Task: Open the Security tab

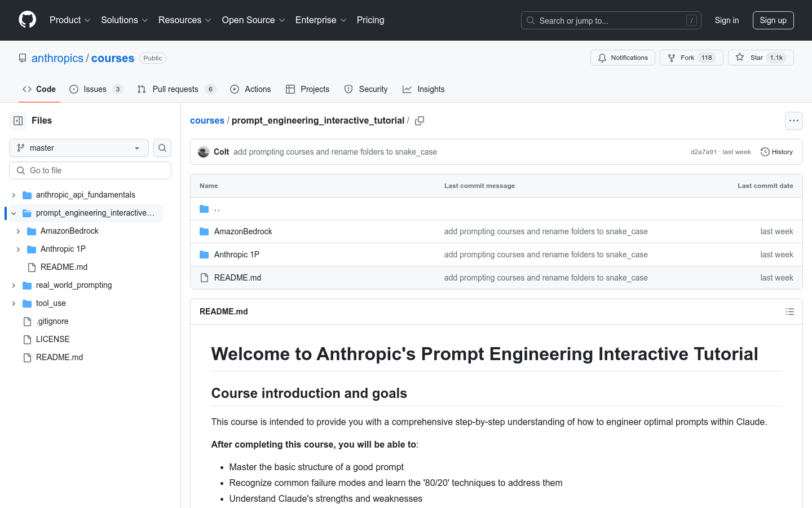Action: tap(365, 89)
